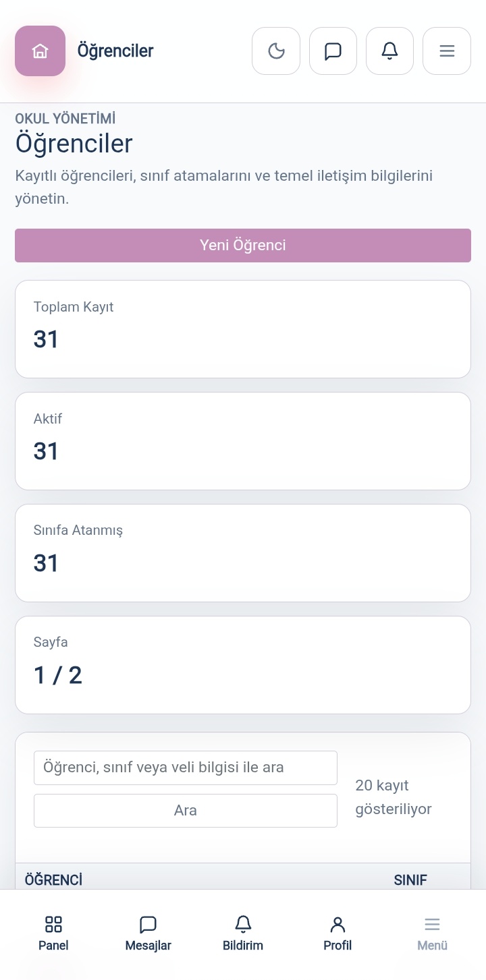
Task: Expand the Menü item in bottom bar
Action: (432, 934)
